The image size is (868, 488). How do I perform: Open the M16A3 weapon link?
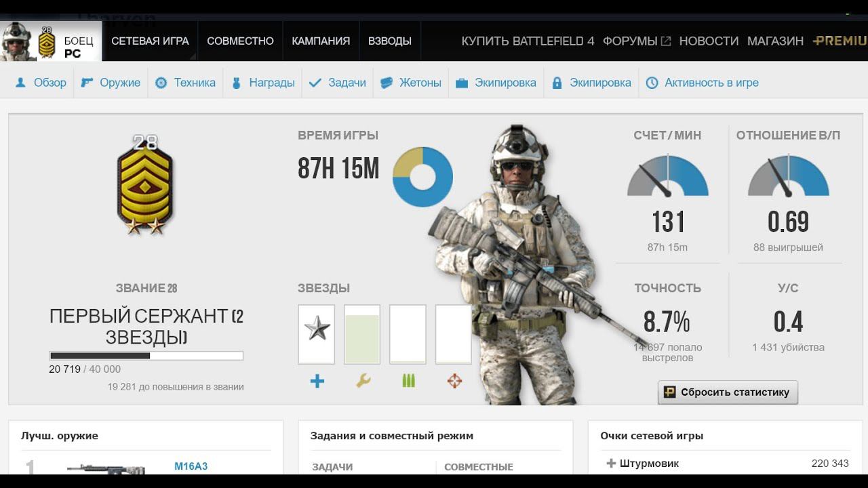[x=191, y=466]
